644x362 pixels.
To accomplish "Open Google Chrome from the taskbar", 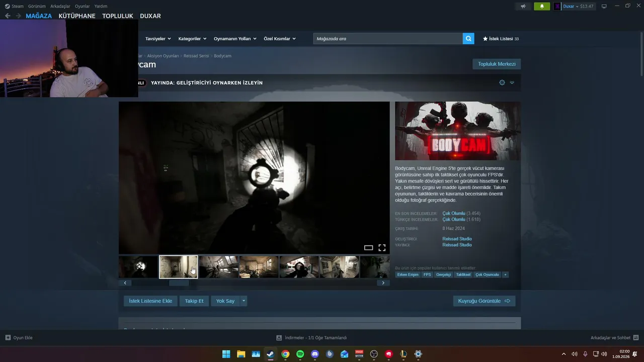I will coord(285,354).
